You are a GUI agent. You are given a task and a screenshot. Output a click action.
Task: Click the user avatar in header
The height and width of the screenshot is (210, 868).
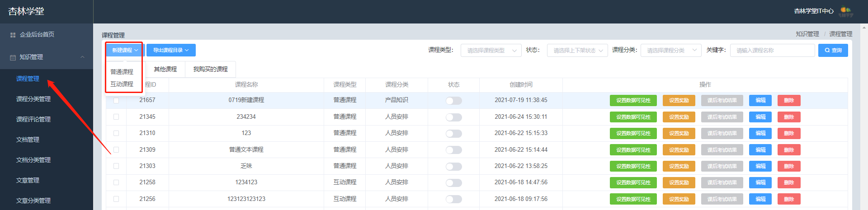(x=846, y=11)
